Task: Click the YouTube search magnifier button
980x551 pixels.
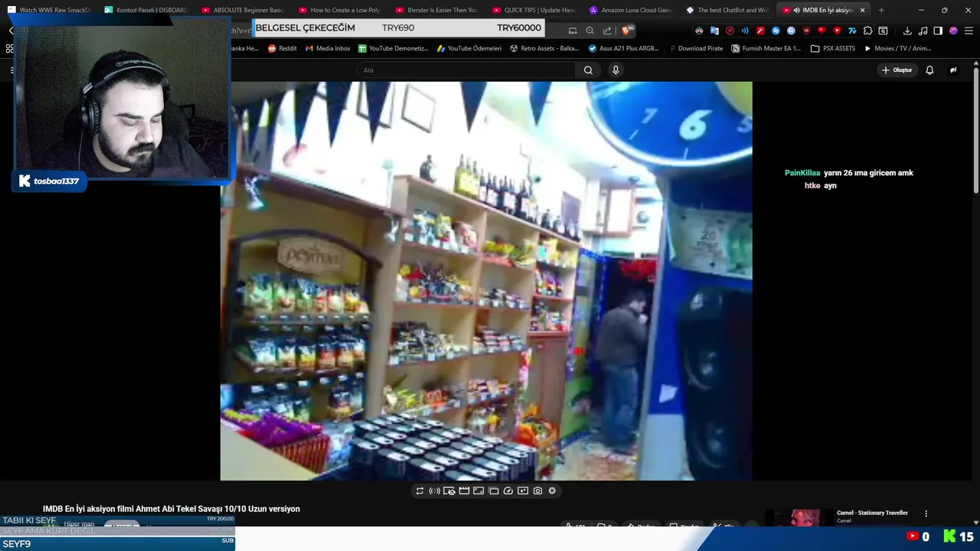Action: pyautogui.click(x=588, y=70)
